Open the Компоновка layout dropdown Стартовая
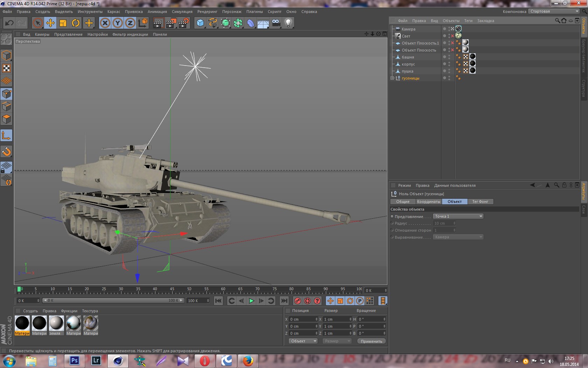588x368 pixels. pos(554,12)
